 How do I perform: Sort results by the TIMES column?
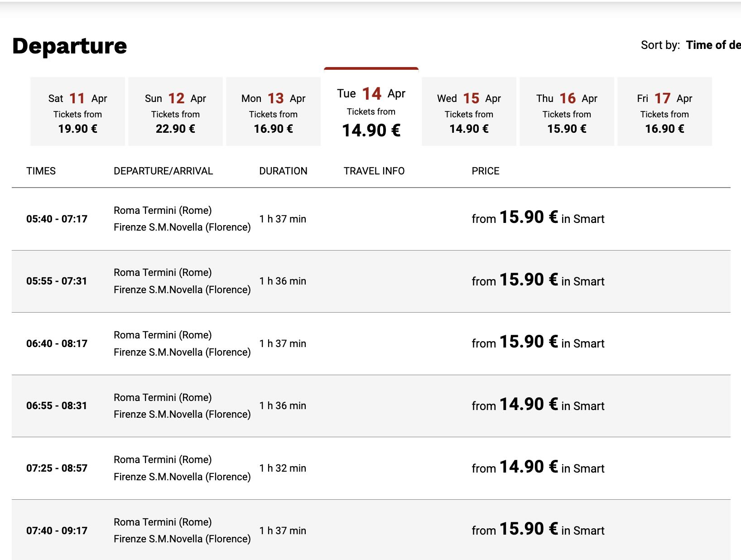click(41, 171)
